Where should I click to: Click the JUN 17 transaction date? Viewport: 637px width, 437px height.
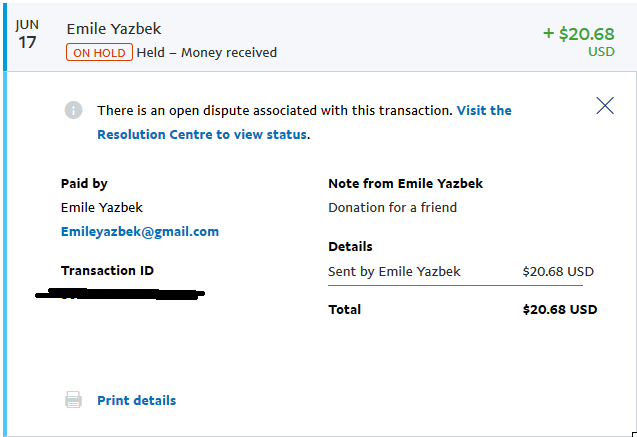(x=27, y=35)
